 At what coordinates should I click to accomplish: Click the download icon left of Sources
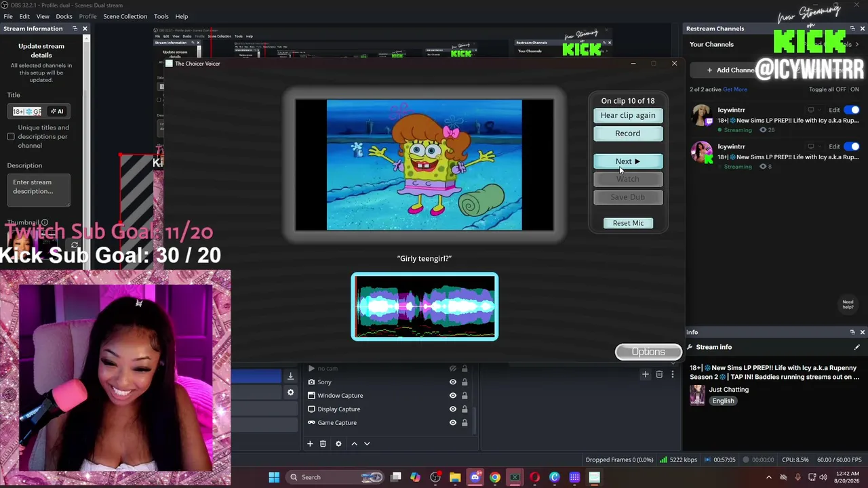[x=290, y=376]
